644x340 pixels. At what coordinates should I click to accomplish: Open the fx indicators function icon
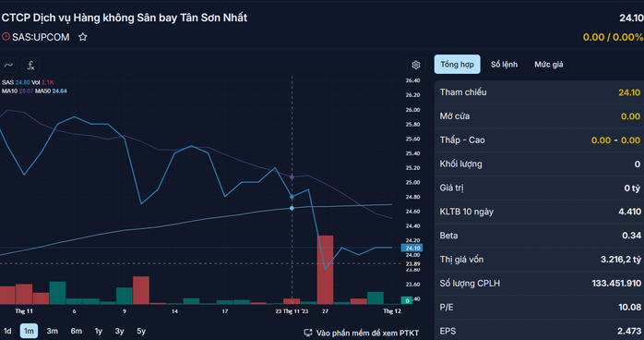coord(30,65)
